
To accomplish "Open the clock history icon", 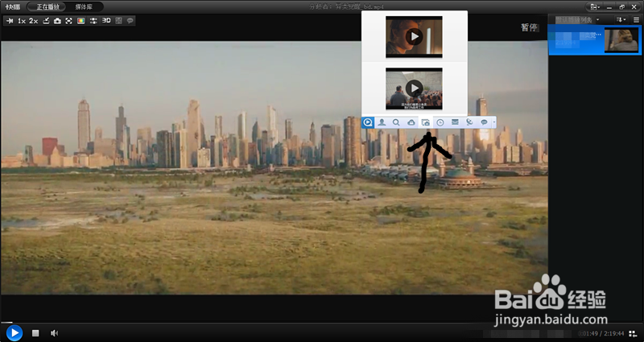I will tap(440, 122).
